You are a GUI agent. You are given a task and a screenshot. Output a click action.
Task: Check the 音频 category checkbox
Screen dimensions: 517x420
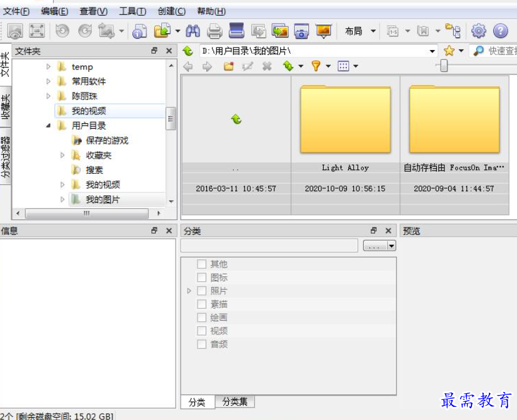pyautogui.click(x=201, y=344)
